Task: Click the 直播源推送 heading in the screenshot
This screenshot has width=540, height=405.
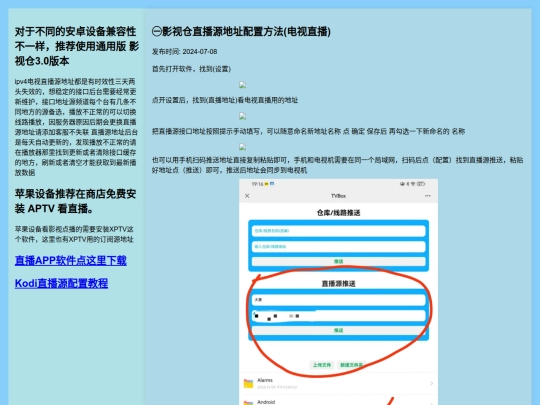Action: click(339, 283)
